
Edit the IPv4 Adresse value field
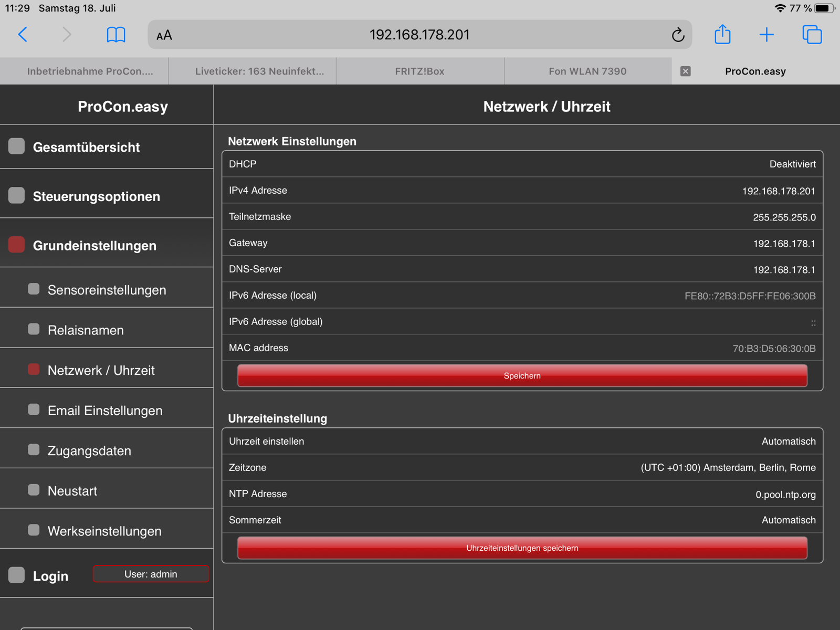[x=779, y=191]
